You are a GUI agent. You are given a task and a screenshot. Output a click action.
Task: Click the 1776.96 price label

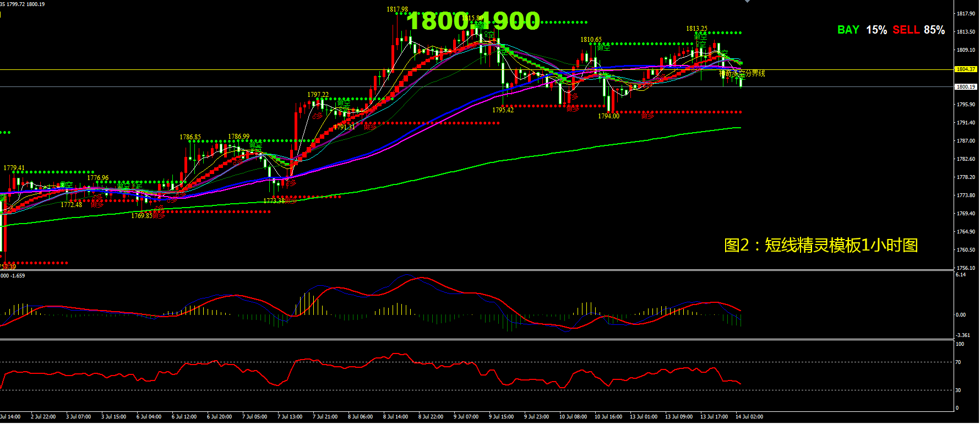(x=97, y=178)
